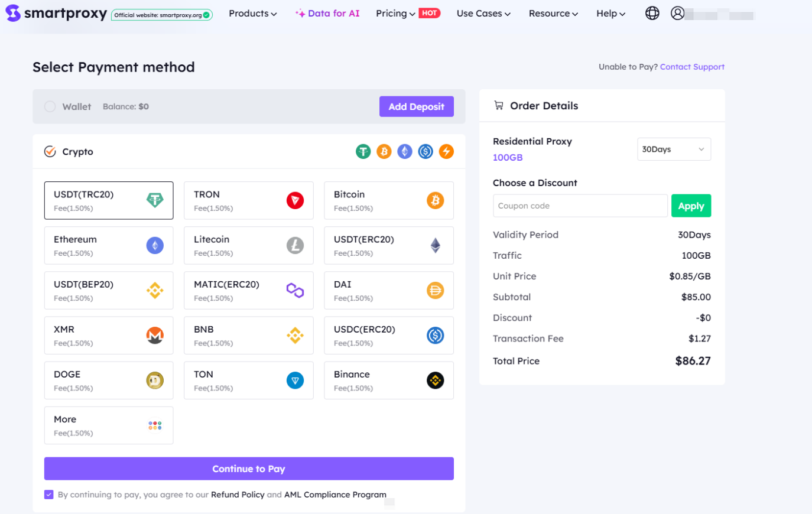This screenshot has height=514, width=812.
Task: Select the Wallet payment radio button
Action: [50, 106]
